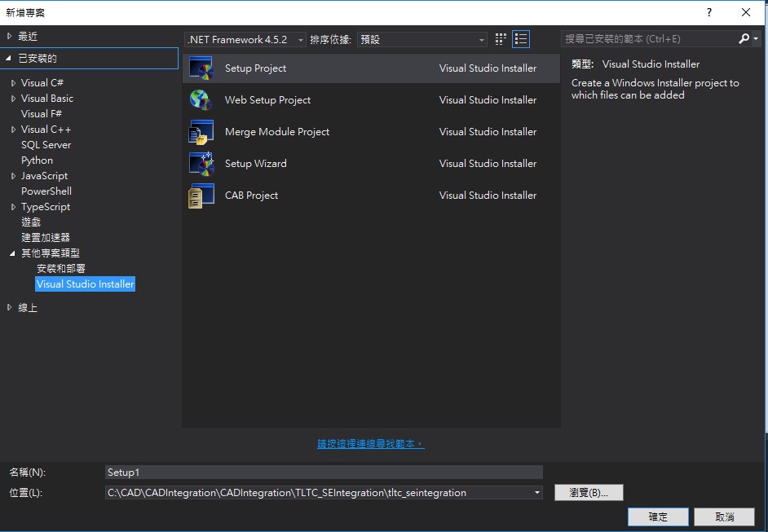Select SQL Server in the tree
The image size is (768, 532).
coord(46,145)
